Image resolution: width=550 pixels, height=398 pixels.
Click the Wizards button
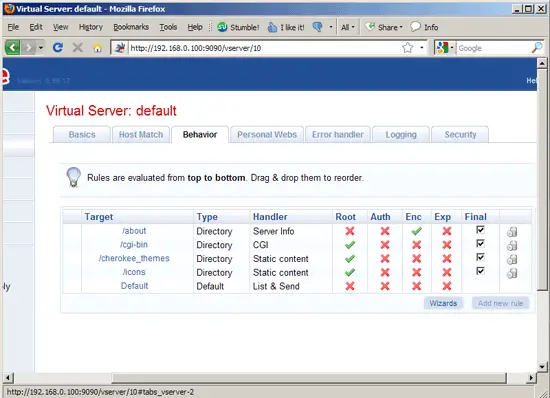click(x=443, y=303)
